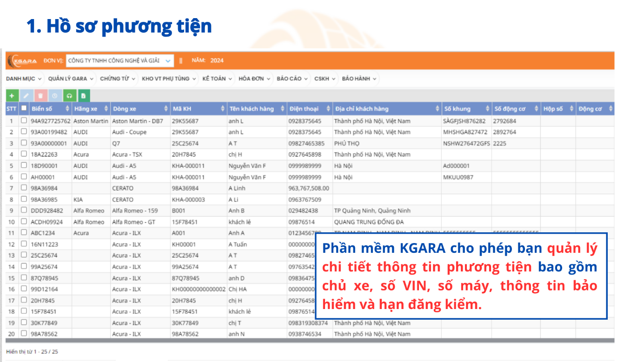Sort by Số khung using its arrows

tap(488, 109)
